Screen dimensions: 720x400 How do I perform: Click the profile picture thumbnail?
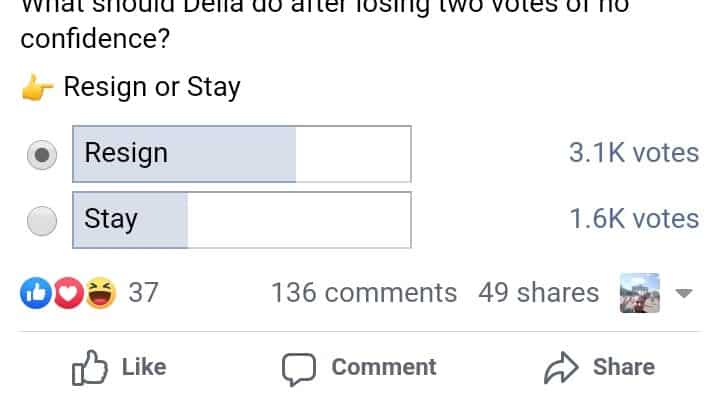coord(640,293)
